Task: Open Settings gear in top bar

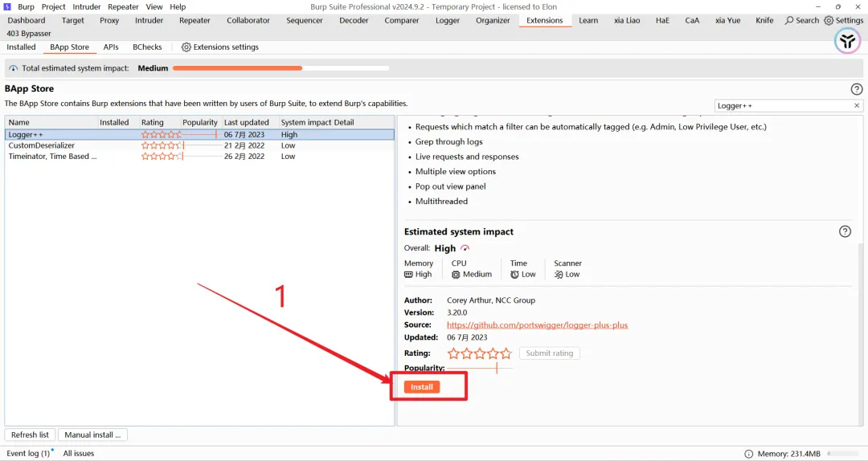Action: coord(829,20)
